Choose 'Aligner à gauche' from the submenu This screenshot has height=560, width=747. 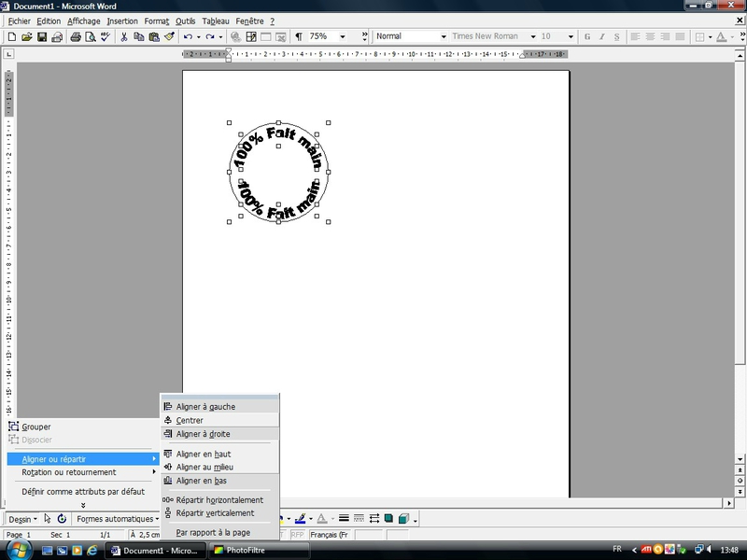coord(205,407)
